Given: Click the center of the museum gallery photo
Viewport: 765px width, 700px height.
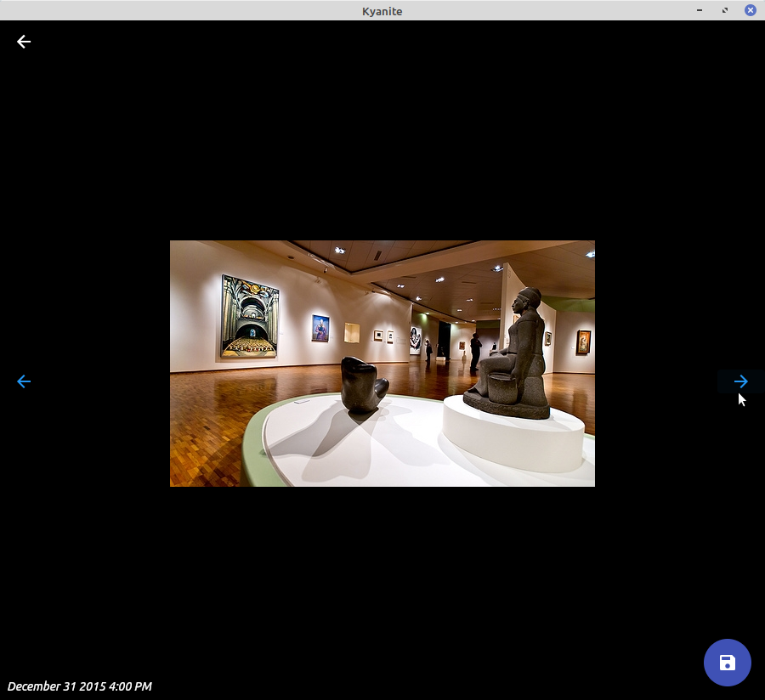Looking at the screenshot, I should pos(382,364).
